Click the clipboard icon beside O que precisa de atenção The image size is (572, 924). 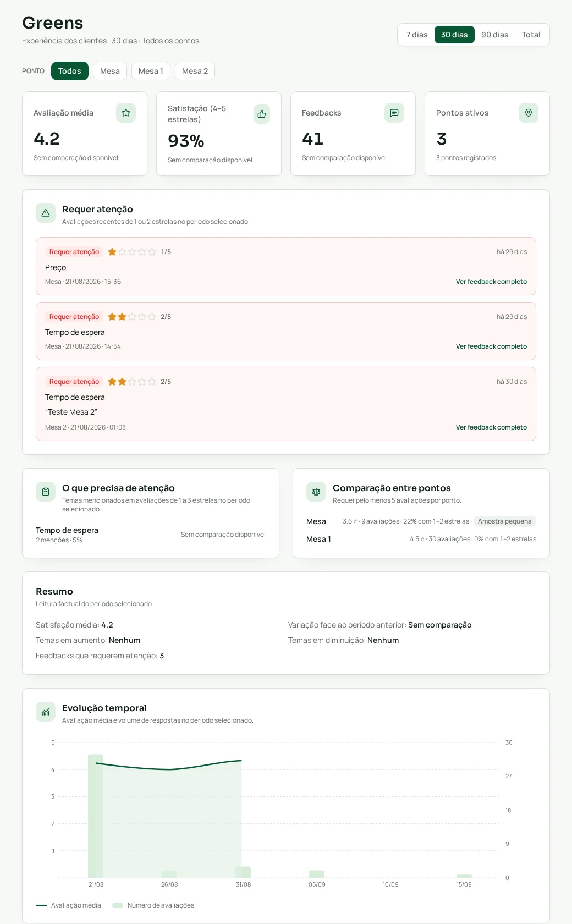[46, 492]
